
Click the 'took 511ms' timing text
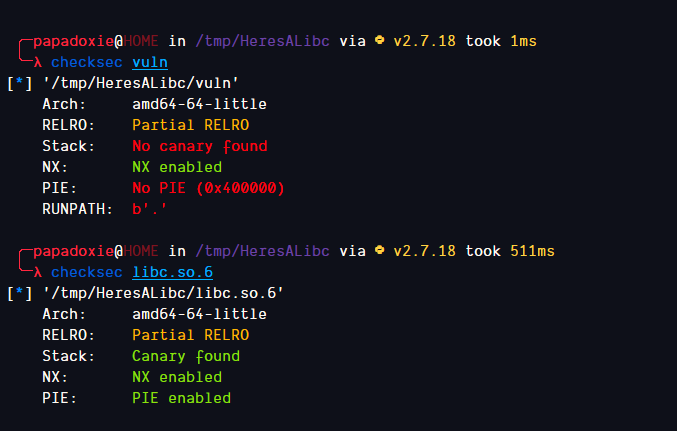510,251
